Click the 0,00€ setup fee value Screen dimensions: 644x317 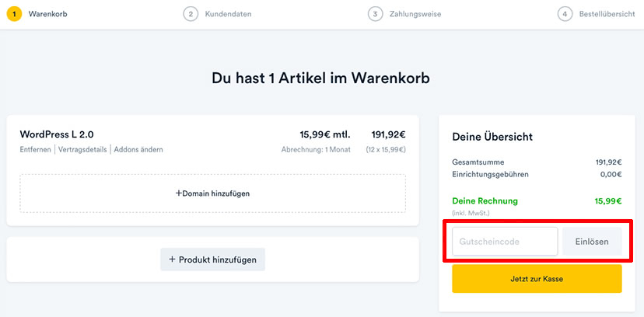(611, 174)
